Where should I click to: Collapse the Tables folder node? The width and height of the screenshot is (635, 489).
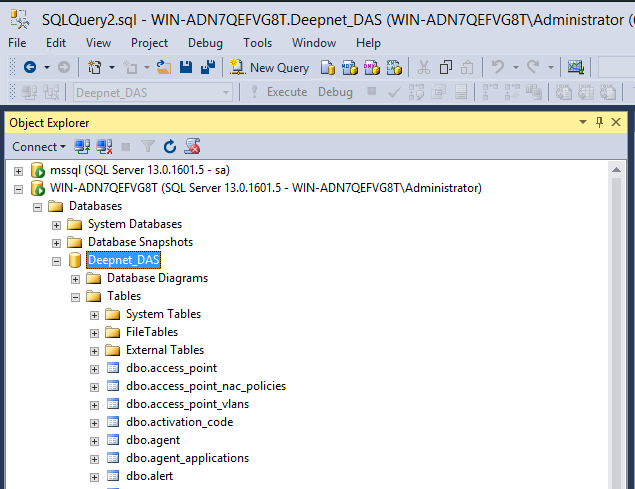(76, 296)
